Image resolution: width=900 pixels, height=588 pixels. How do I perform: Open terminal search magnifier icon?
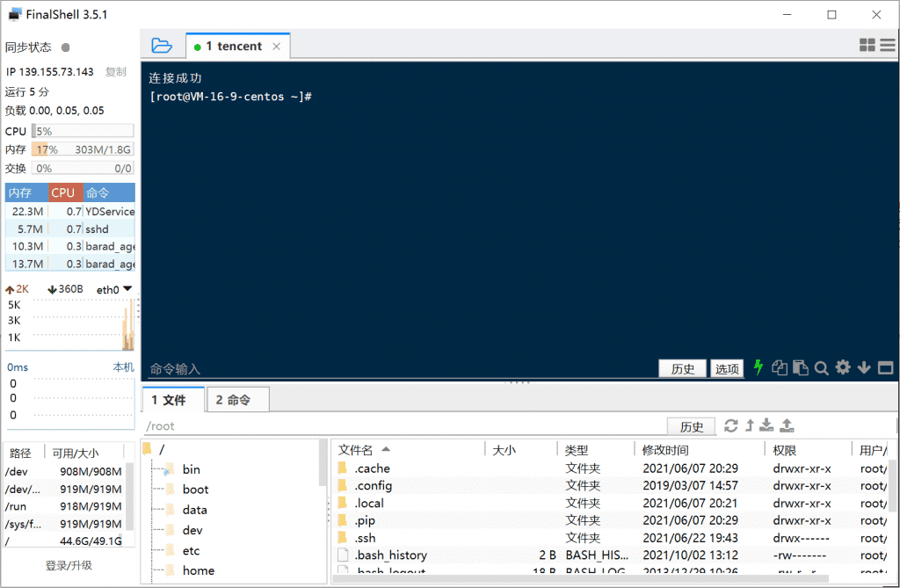pyautogui.click(x=821, y=368)
